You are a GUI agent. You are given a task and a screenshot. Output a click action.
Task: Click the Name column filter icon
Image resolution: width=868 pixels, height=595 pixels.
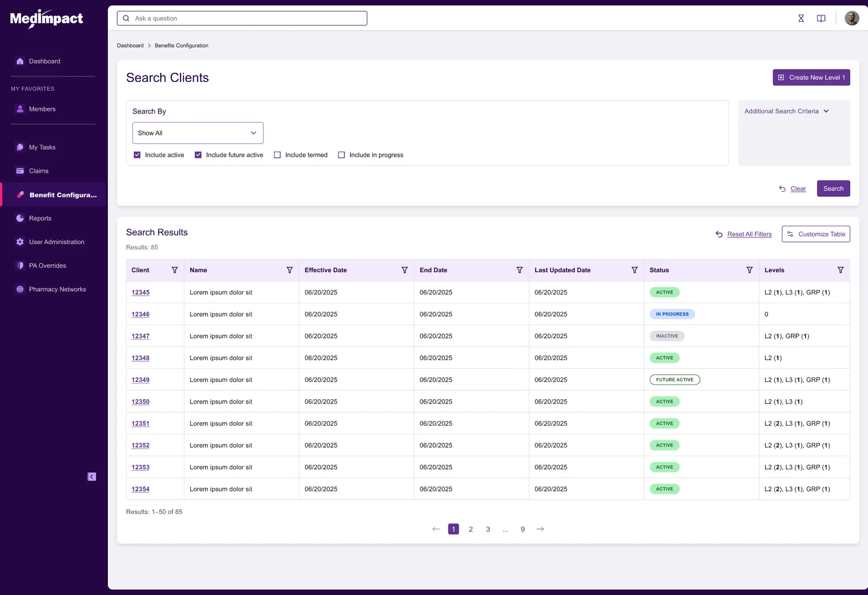click(290, 270)
